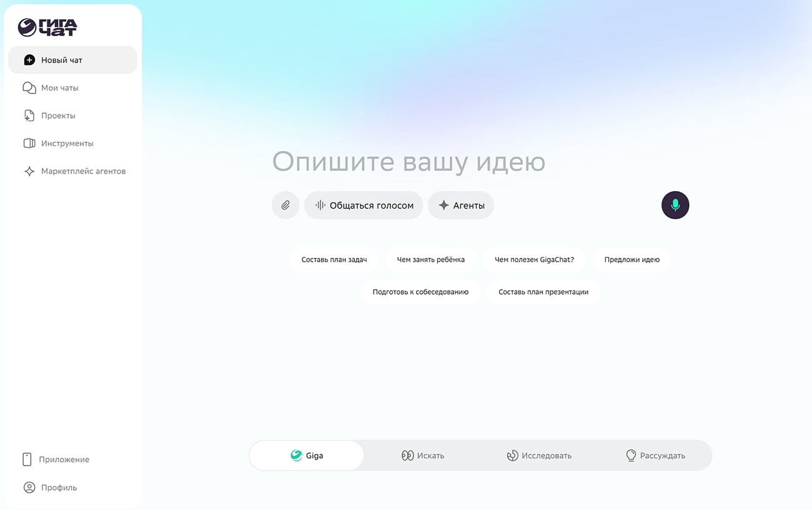Image resolution: width=812 pixels, height=510 pixels.
Task: Click the Составь план задач suggestion
Action: tap(334, 259)
